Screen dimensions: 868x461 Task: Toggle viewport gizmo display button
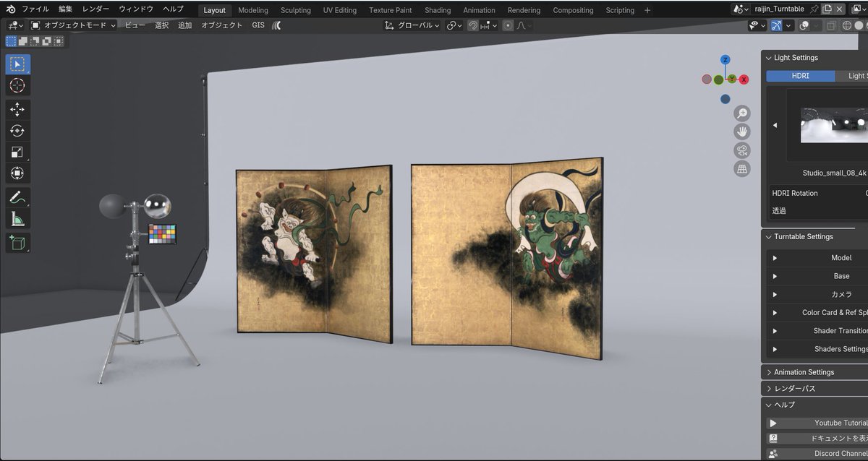coord(776,25)
